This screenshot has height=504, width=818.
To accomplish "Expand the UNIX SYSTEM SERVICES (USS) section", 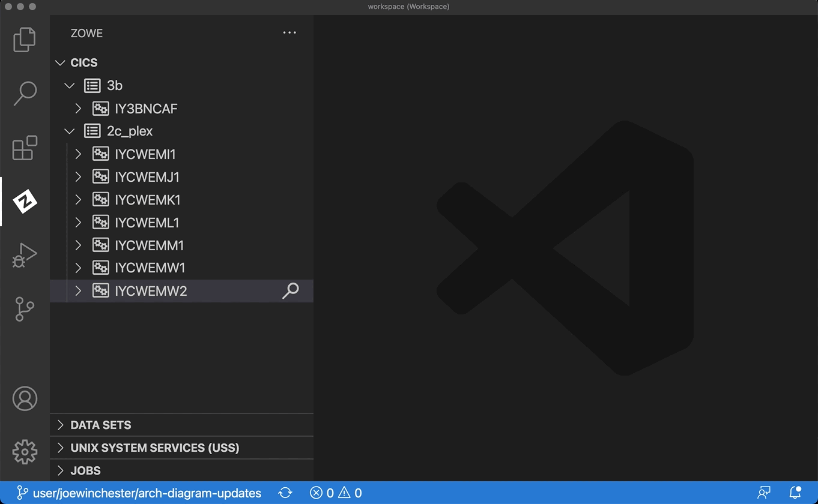I will click(60, 448).
